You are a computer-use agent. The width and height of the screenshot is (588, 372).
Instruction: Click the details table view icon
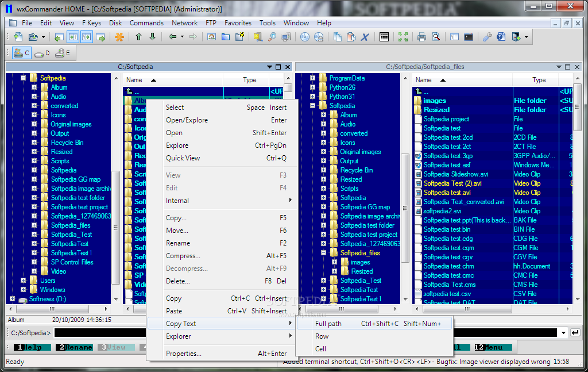pos(384,37)
